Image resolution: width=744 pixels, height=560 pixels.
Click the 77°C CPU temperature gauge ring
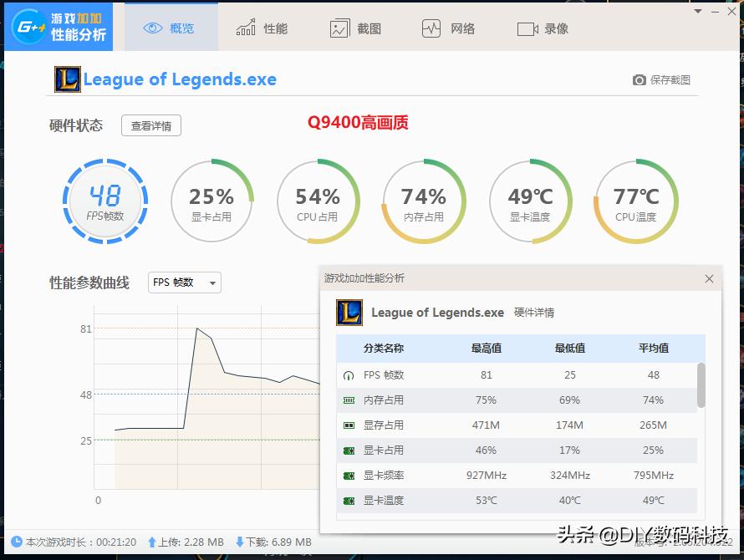[636, 201]
